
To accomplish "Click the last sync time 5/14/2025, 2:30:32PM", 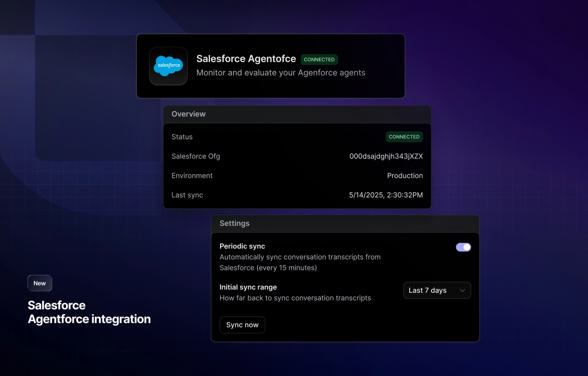I will pos(386,195).
